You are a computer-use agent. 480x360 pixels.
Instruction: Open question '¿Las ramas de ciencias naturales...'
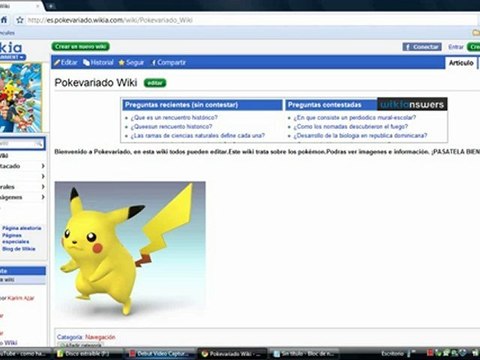coord(198,135)
